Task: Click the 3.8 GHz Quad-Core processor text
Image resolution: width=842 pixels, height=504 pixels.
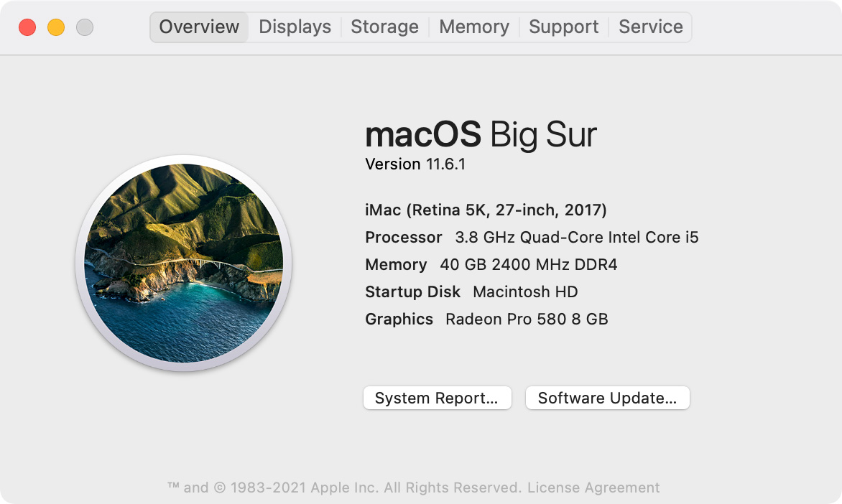Action: tap(577, 237)
